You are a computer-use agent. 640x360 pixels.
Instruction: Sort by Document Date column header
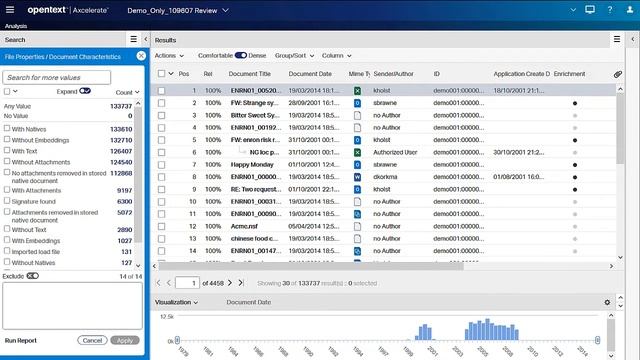tap(310, 74)
